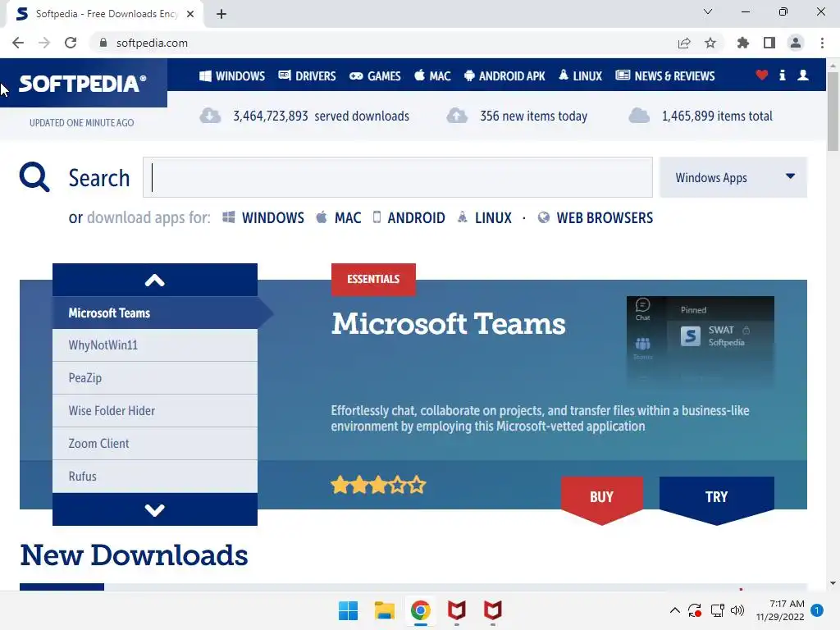Click the red BUY button
This screenshot has height=630, width=840.
pyautogui.click(x=601, y=497)
